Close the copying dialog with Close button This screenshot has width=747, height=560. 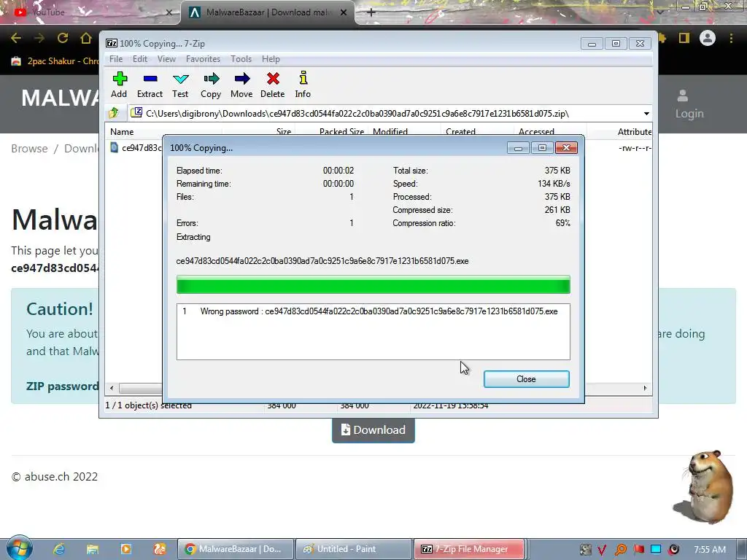[x=527, y=379]
